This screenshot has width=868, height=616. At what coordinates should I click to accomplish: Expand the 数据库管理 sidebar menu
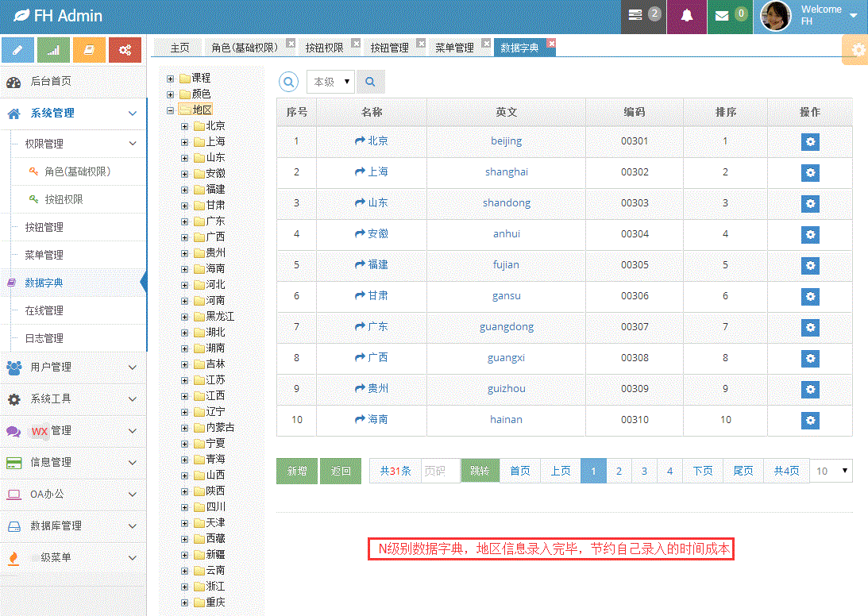[73, 526]
